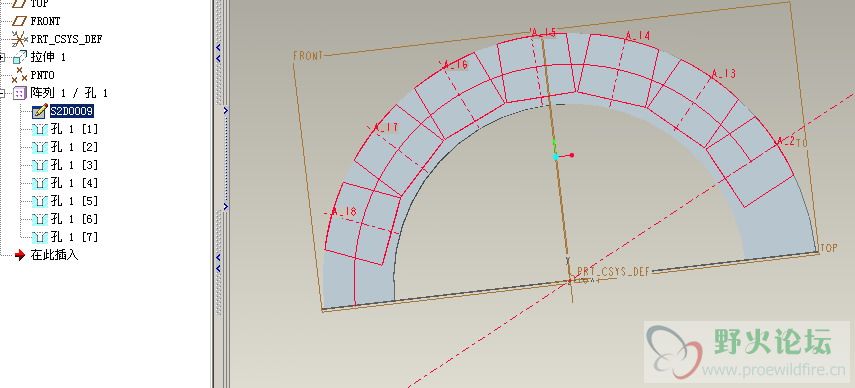Click the PNT0 datum point icon

(20, 75)
